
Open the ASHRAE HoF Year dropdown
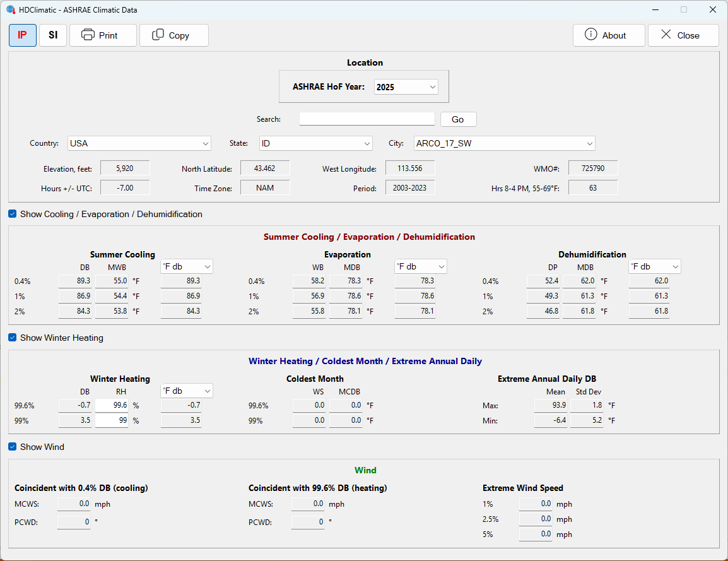pos(406,87)
